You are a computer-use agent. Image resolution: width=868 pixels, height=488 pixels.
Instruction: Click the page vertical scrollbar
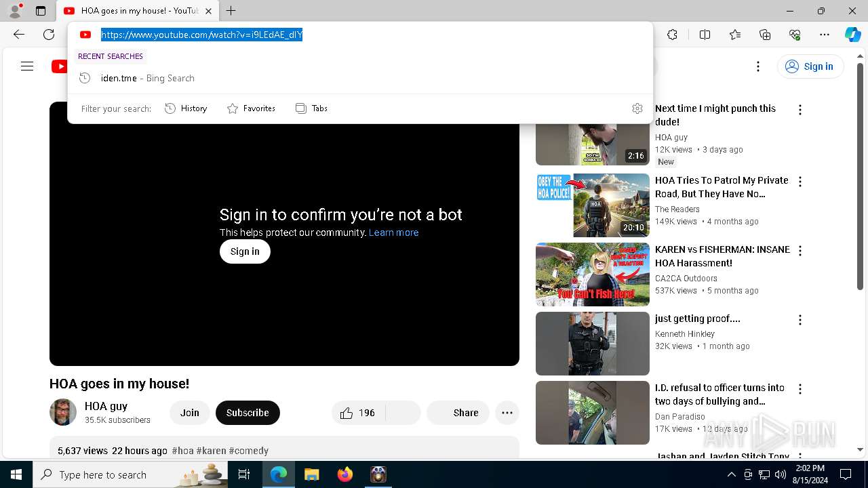click(861, 176)
